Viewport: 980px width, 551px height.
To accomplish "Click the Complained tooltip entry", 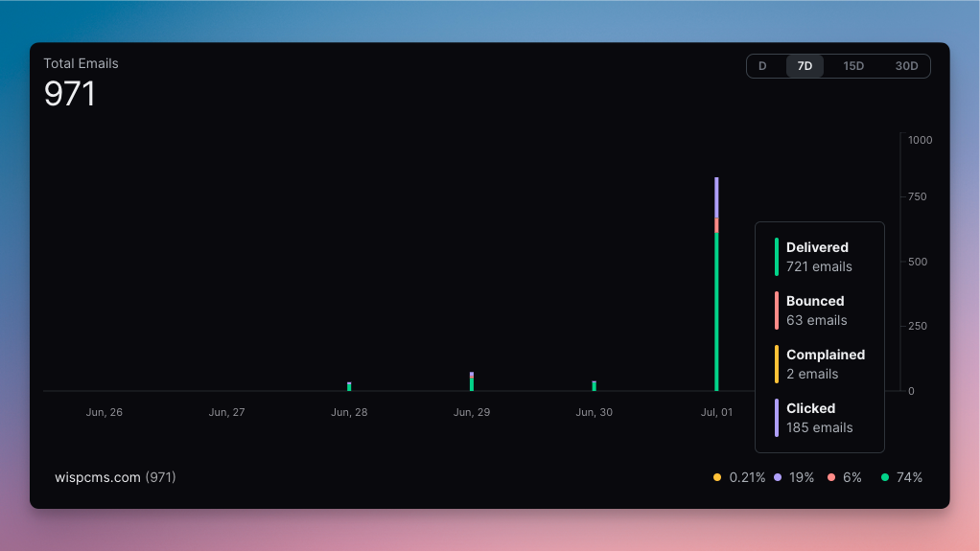I will [x=820, y=364].
